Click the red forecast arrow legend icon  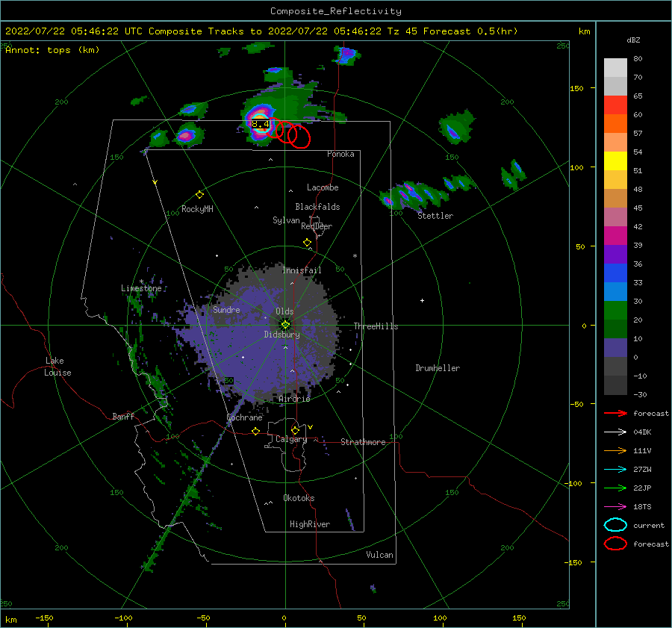click(x=615, y=413)
